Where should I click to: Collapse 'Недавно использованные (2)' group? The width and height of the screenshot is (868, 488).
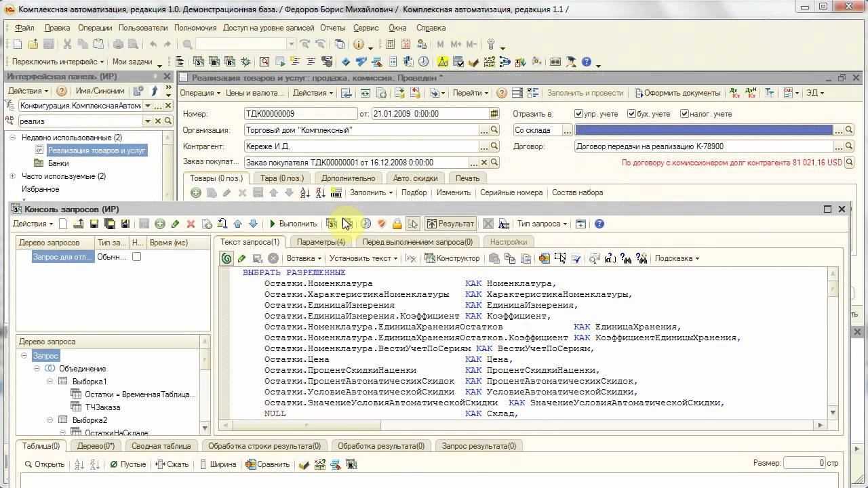12,138
